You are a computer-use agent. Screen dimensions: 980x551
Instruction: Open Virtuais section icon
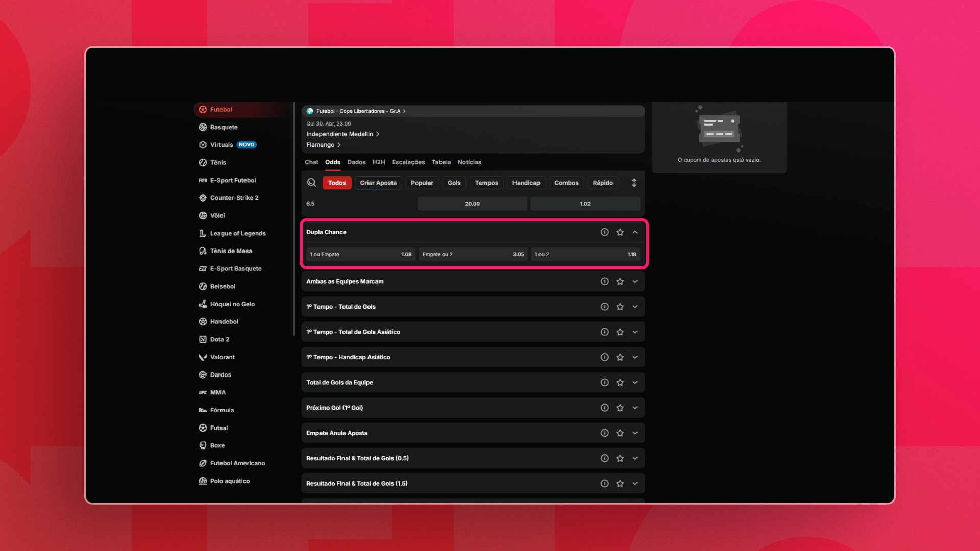(203, 145)
